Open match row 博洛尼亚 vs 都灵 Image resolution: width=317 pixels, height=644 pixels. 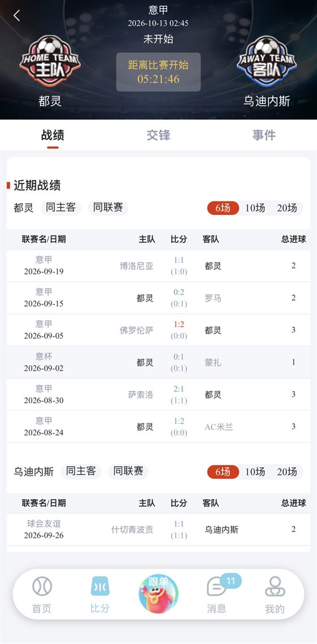pos(158,266)
